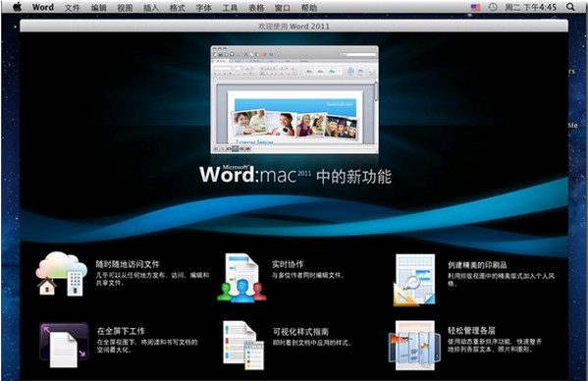This screenshot has height=381, width=588.
Task: Open the 文件 menu
Action: pos(72,8)
